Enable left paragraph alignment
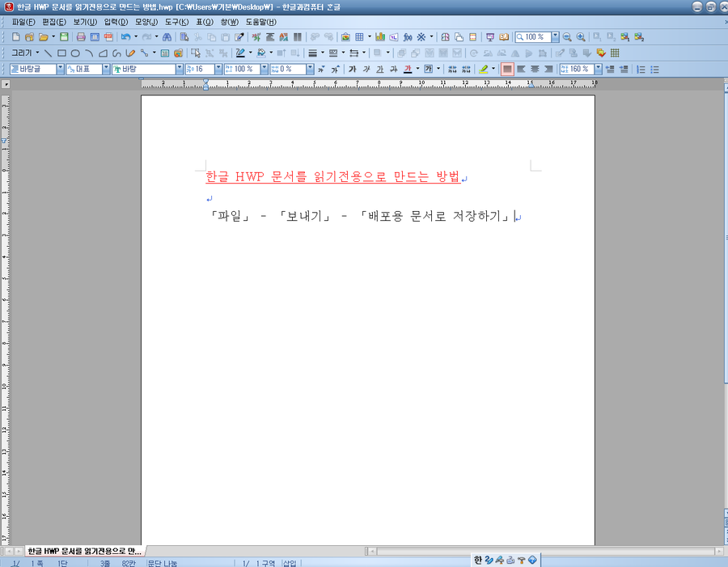Viewport: 728px width, 567px height. tap(521, 70)
